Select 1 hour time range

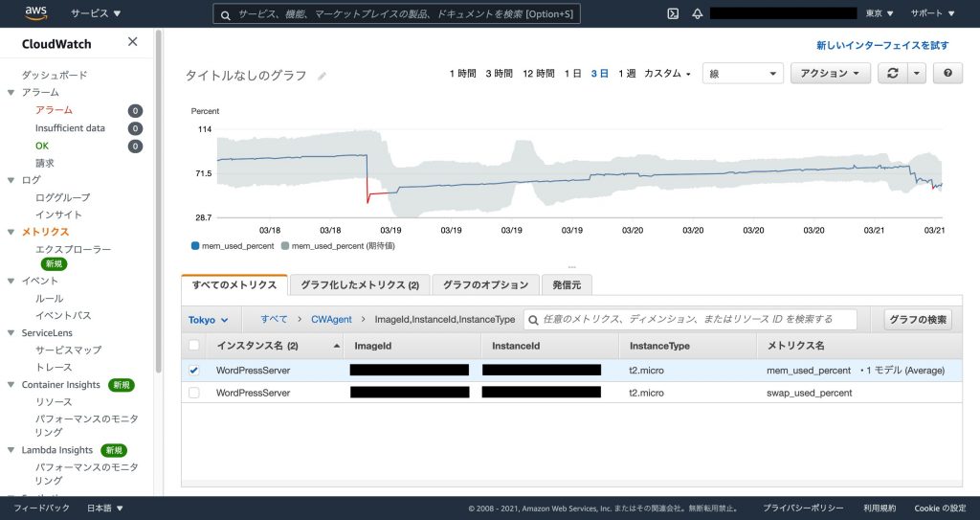click(x=462, y=73)
